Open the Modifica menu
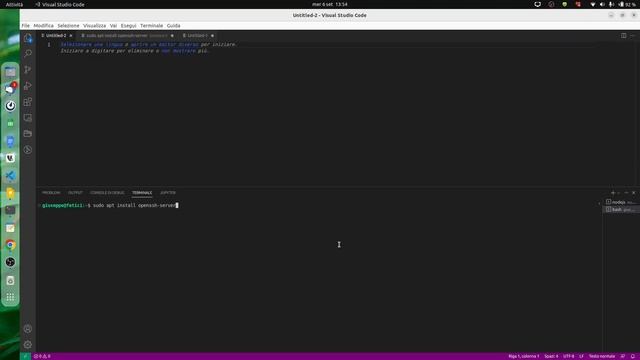Image resolution: width=640 pixels, height=360 pixels. 43,26
